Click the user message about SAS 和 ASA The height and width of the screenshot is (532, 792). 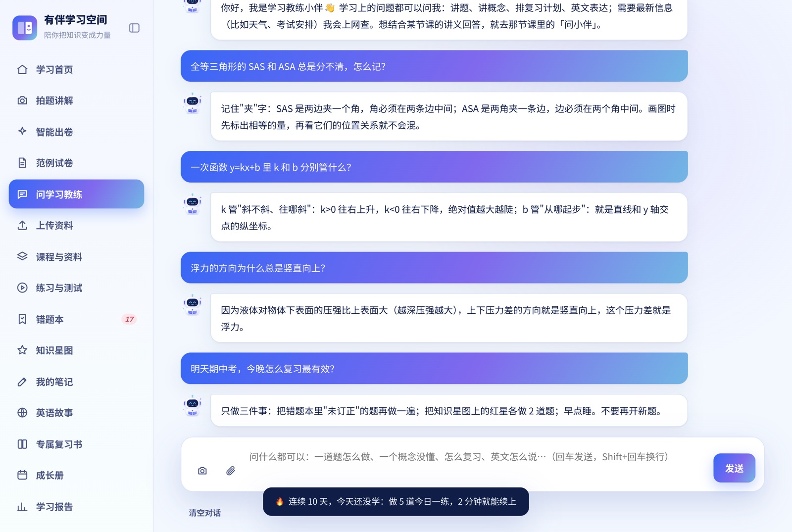[434, 66]
